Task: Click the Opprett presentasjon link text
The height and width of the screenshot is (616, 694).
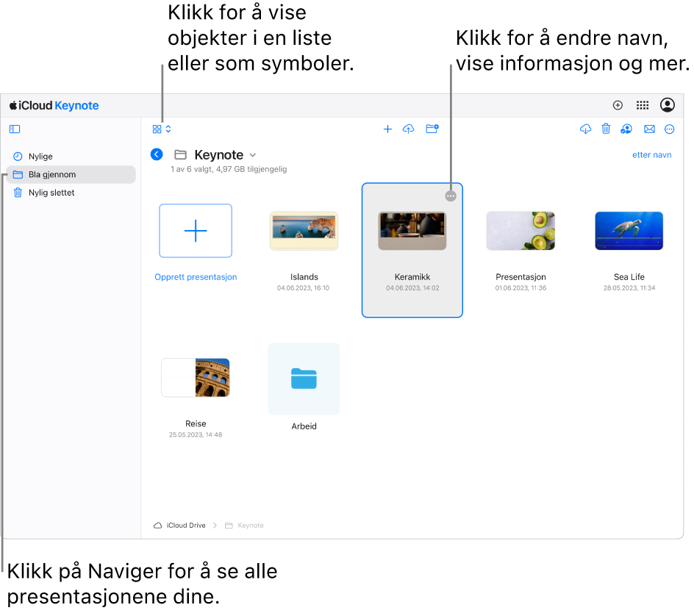Action: (x=196, y=277)
